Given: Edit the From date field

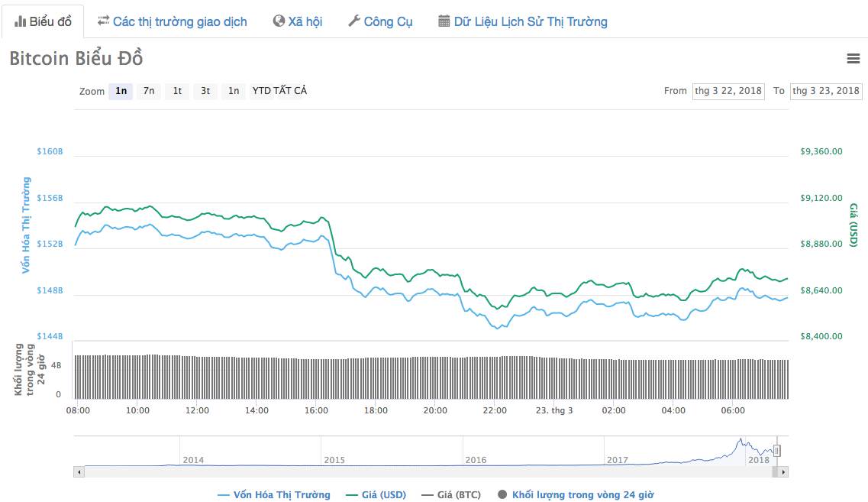Looking at the screenshot, I should (728, 91).
